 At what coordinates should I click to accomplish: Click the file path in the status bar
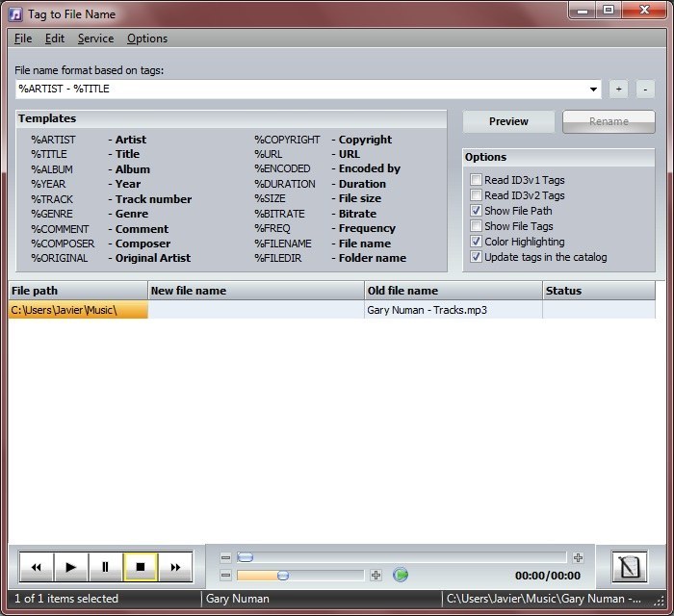[x=543, y=599]
